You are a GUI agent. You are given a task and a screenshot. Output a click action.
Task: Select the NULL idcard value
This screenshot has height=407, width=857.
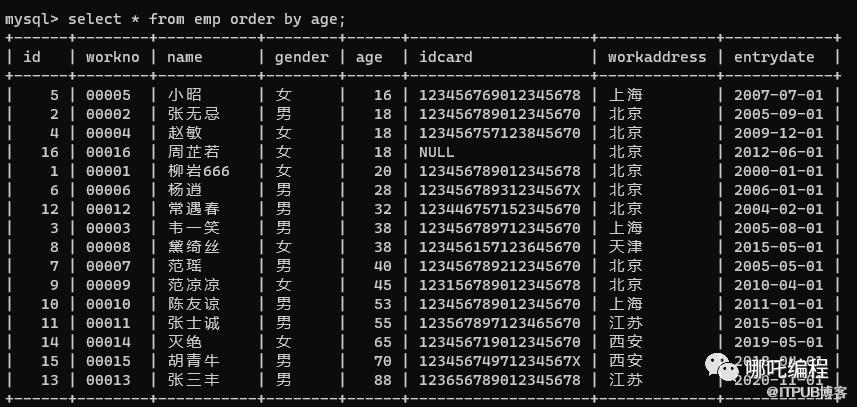(436, 152)
